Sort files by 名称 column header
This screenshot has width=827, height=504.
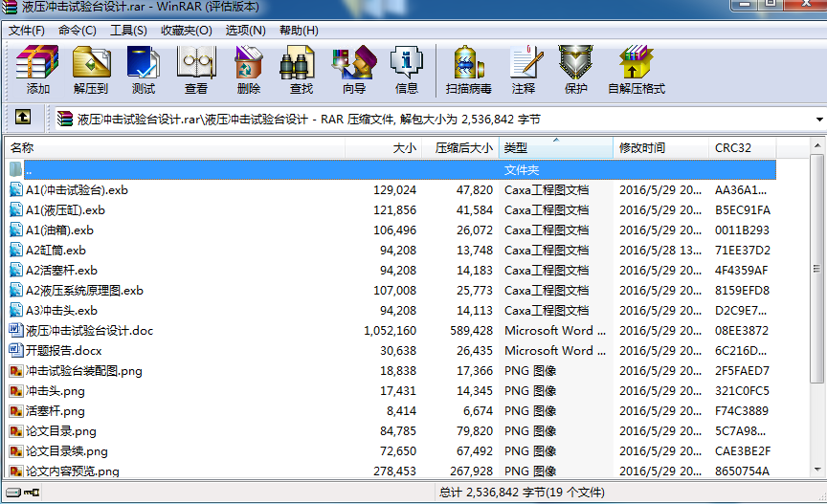click(175, 147)
